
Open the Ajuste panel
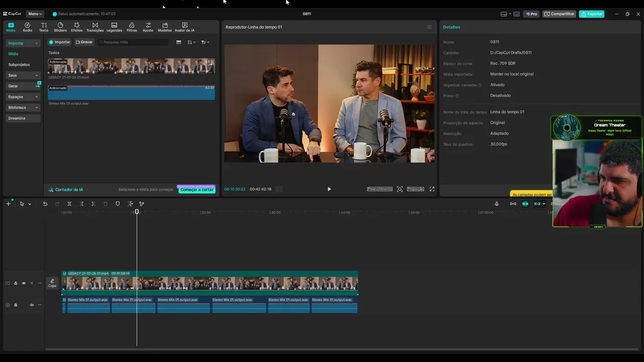click(148, 27)
